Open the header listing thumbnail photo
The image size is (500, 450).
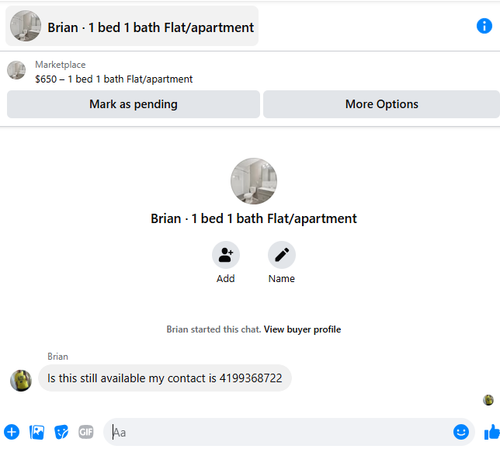(x=26, y=26)
